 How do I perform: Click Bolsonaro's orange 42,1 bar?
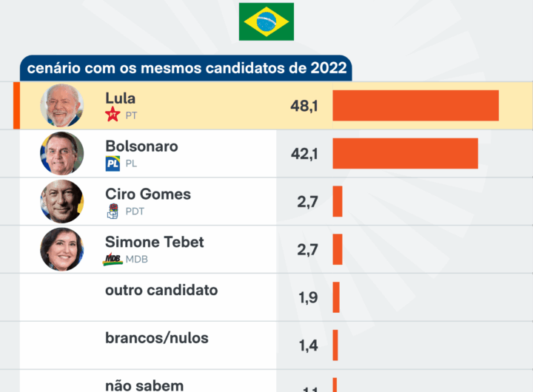405,153
